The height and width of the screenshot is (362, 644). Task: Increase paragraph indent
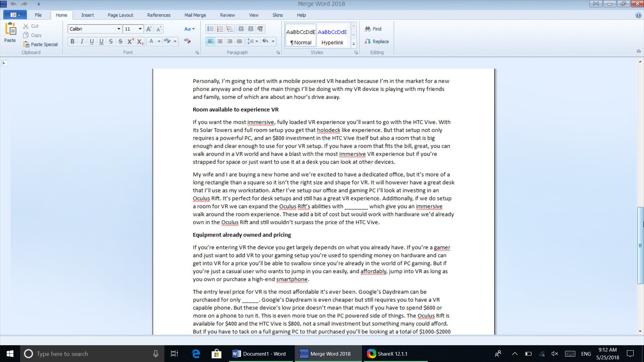point(251,29)
